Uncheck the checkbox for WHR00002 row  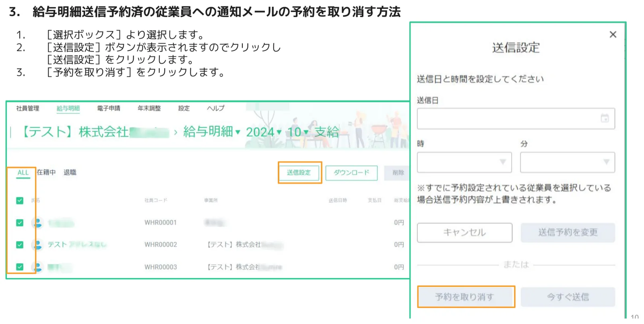(x=20, y=245)
